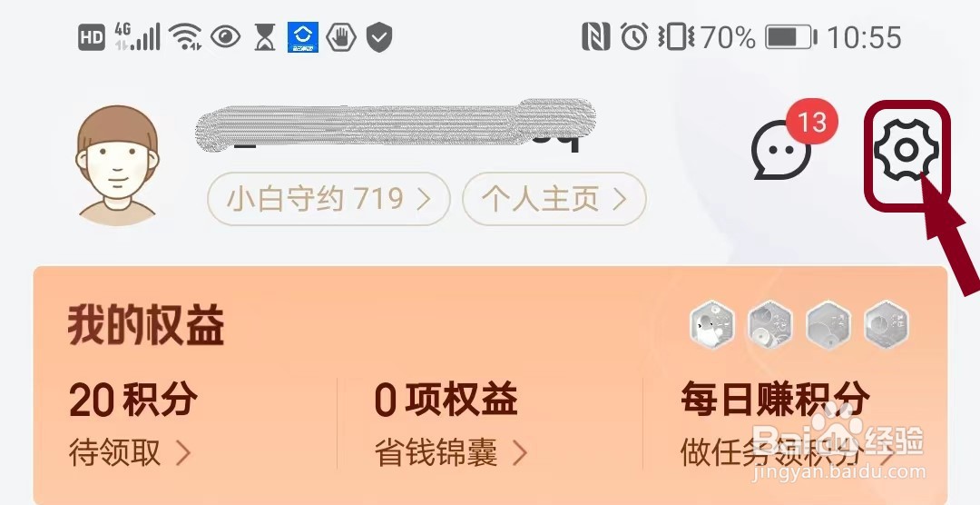980x505 pixels.
Task: Tap the NFC status bar icon
Action: 595,37
